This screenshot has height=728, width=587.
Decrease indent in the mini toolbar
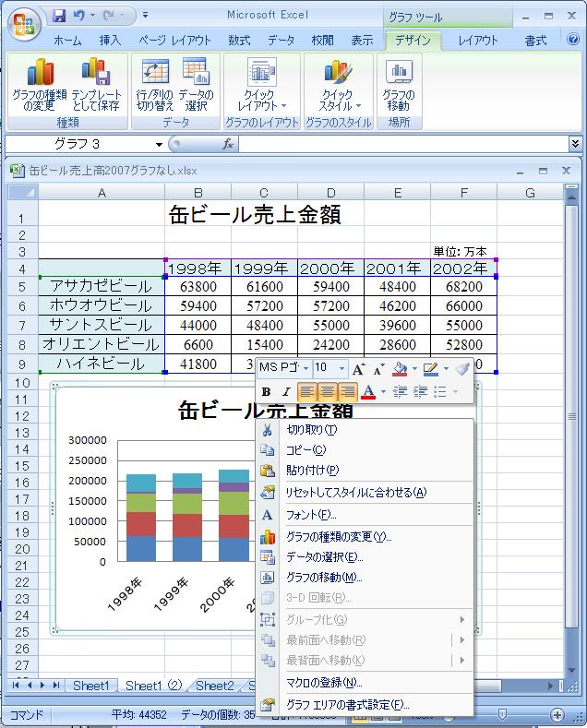(400, 392)
